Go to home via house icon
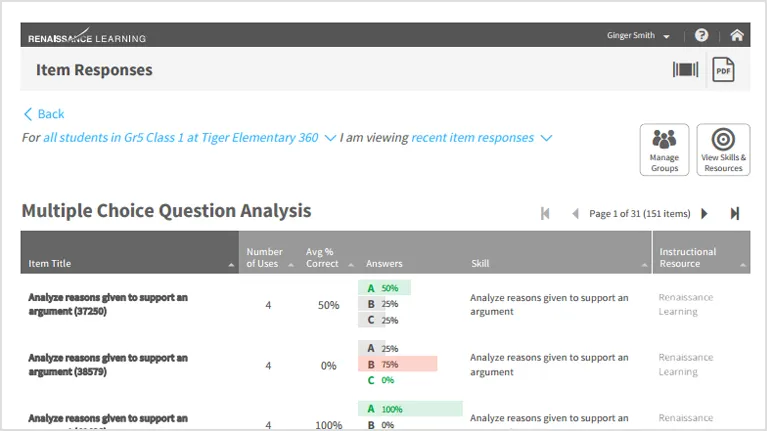This screenshot has width=767, height=431. tap(737, 35)
